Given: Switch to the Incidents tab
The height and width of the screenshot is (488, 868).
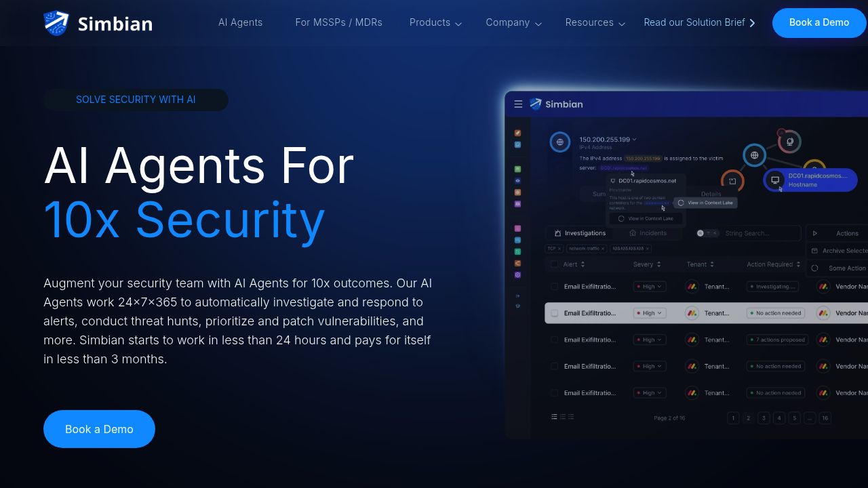Looking at the screenshot, I should coord(648,233).
